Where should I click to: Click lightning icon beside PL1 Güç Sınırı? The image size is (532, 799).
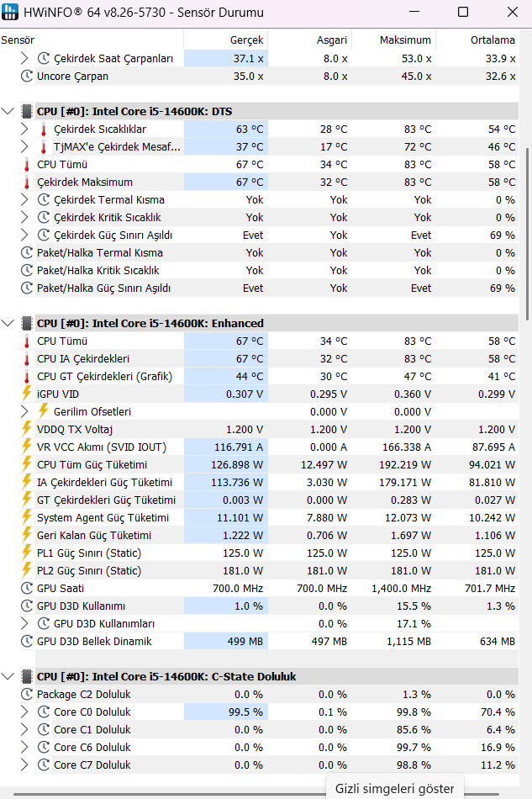(26, 553)
